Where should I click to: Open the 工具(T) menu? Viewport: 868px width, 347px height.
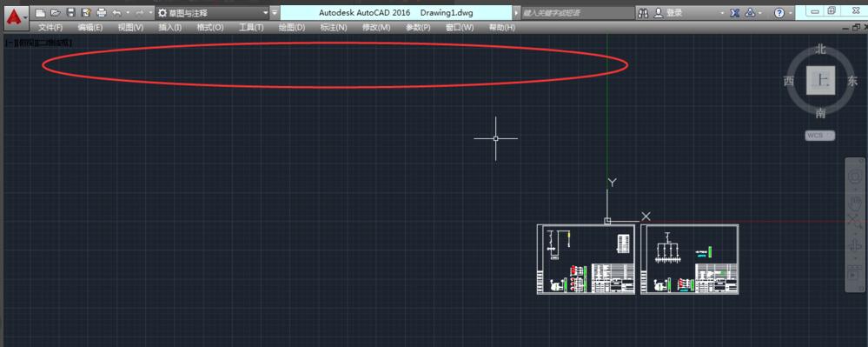251,27
